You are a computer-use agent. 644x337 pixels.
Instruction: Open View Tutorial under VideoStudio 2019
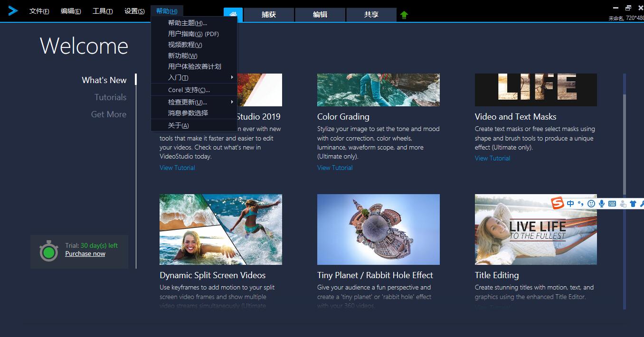coord(177,168)
